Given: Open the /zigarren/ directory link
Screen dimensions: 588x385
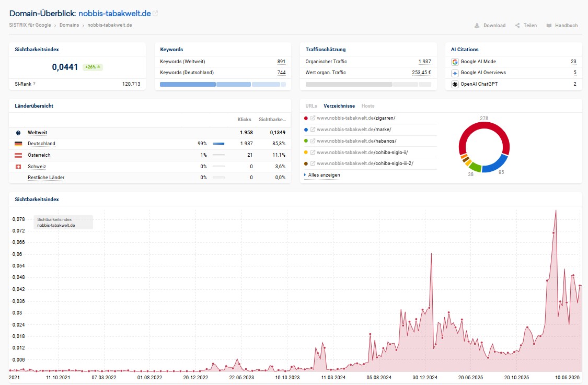Looking at the screenshot, I should click(x=356, y=118).
